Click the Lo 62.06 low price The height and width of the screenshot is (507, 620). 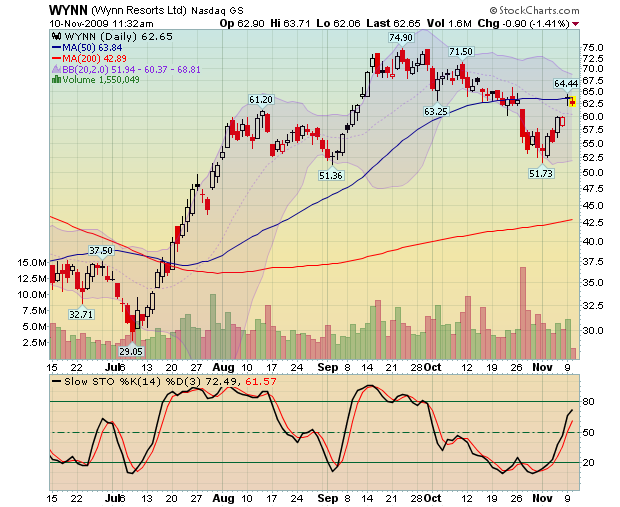[x=338, y=24]
